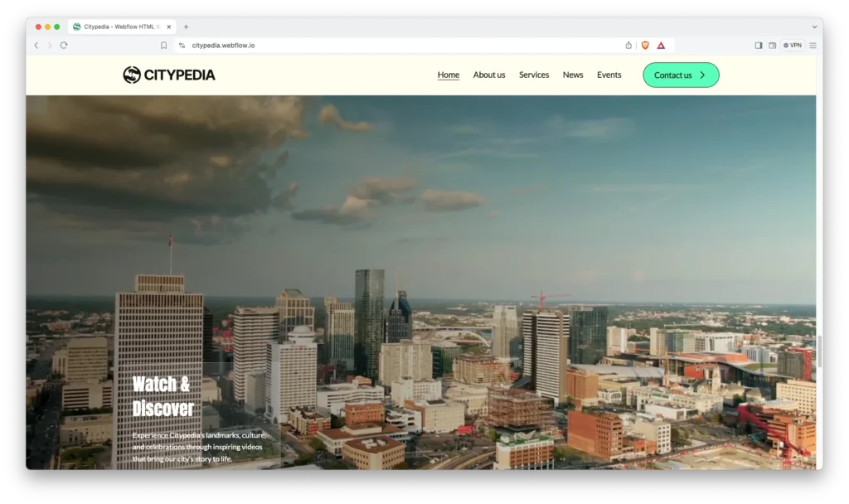Open the Home navigation link
The width and height of the screenshot is (849, 504).
click(x=448, y=75)
